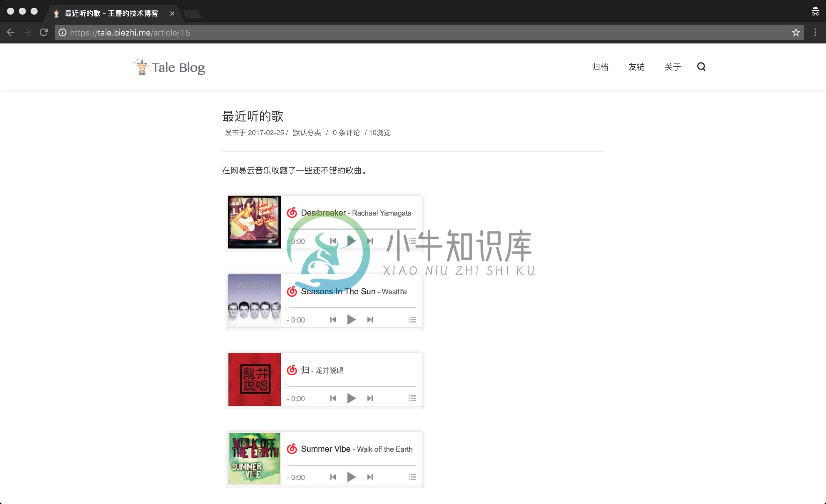Next track button in 归 player
The image size is (826, 504).
point(370,398)
